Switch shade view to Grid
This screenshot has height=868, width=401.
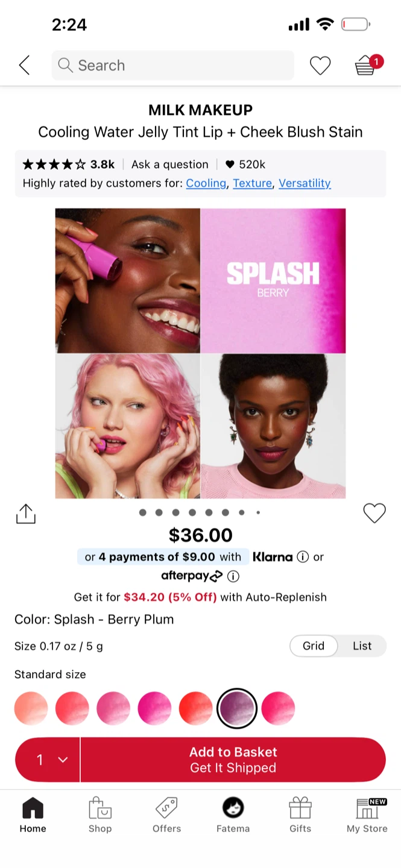314,646
